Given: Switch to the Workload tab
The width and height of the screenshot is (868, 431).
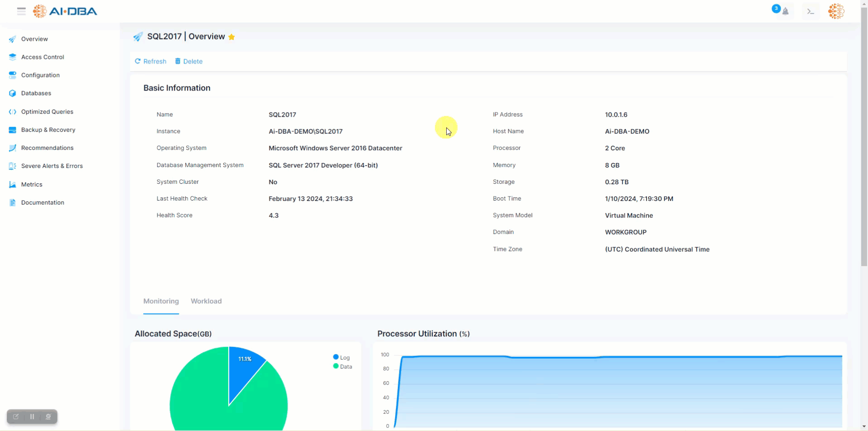Looking at the screenshot, I should 206,301.
